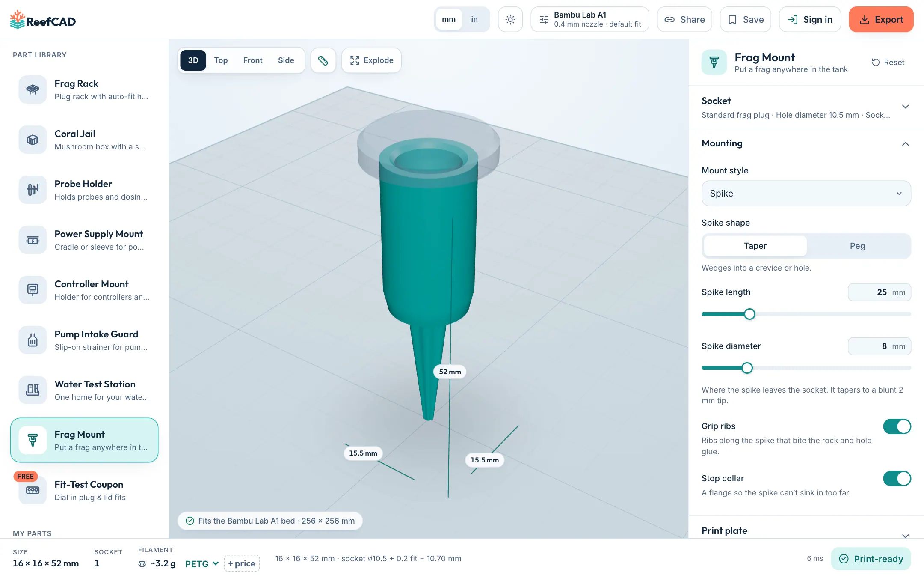Switch to the Front view tab
924x578 pixels.
click(253, 60)
